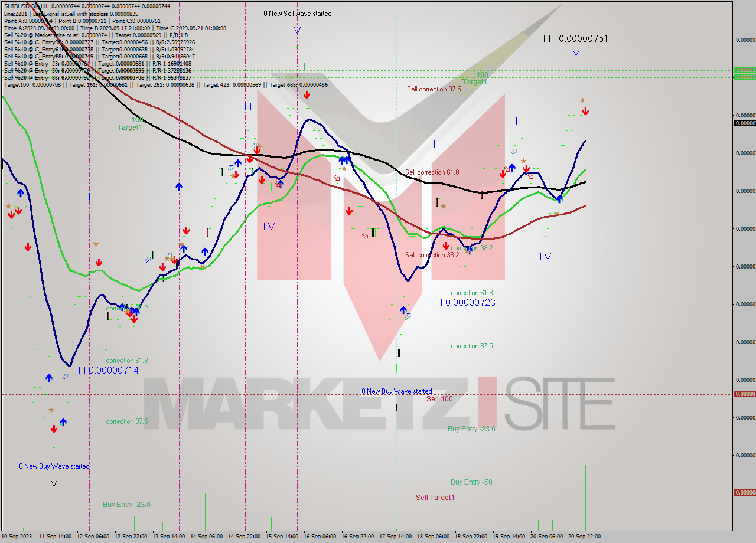This screenshot has height=543, width=756.
Task: Select the 'Point A / Point B / Point C' line
Action: tap(82, 21)
